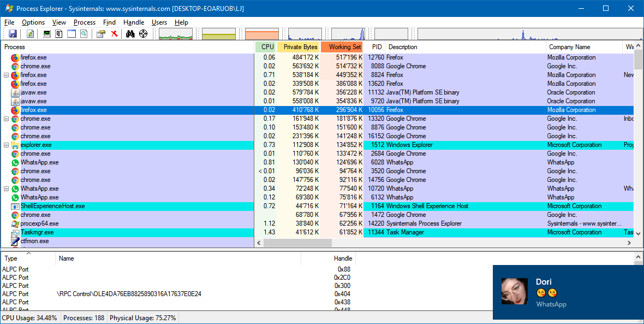The width and height of the screenshot is (644, 324).
Task: Open the Properties toolbar icon
Action: pos(100,34)
